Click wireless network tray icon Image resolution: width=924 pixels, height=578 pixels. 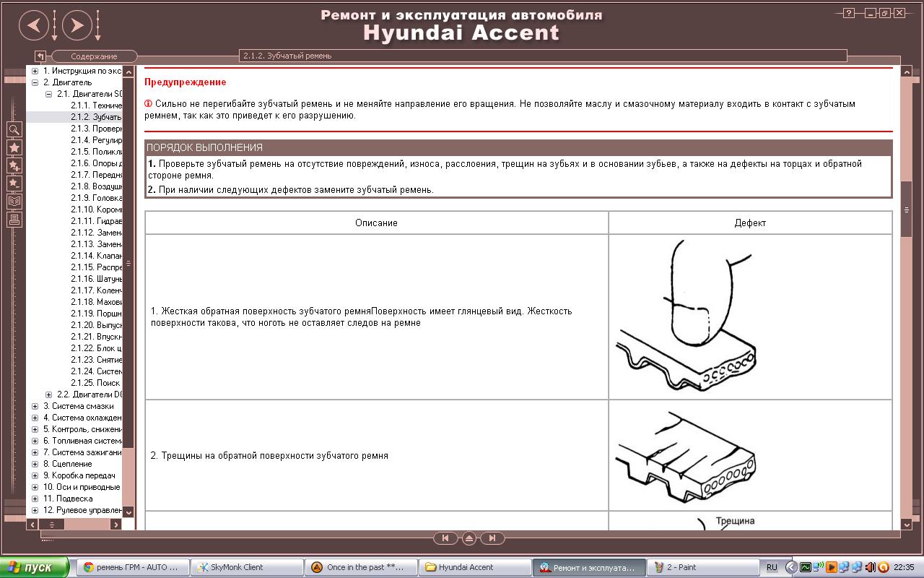pos(819,567)
